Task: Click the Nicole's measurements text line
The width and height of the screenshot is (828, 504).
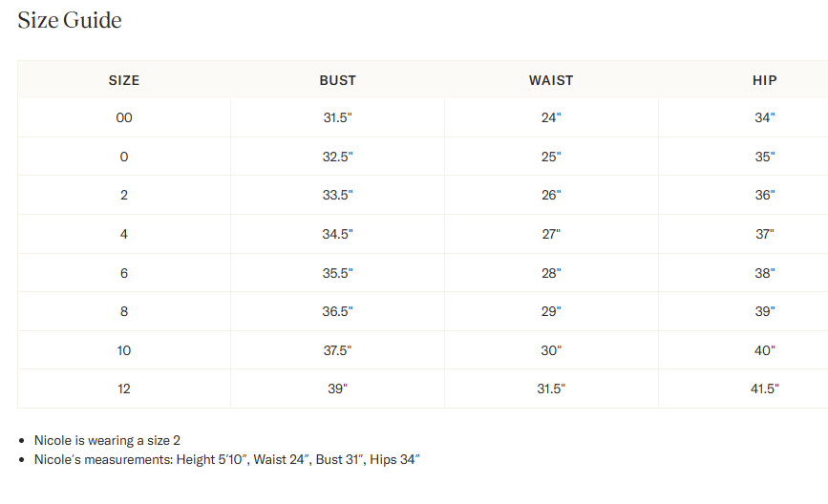Action: pyautogui.click(x=226, y=459)
